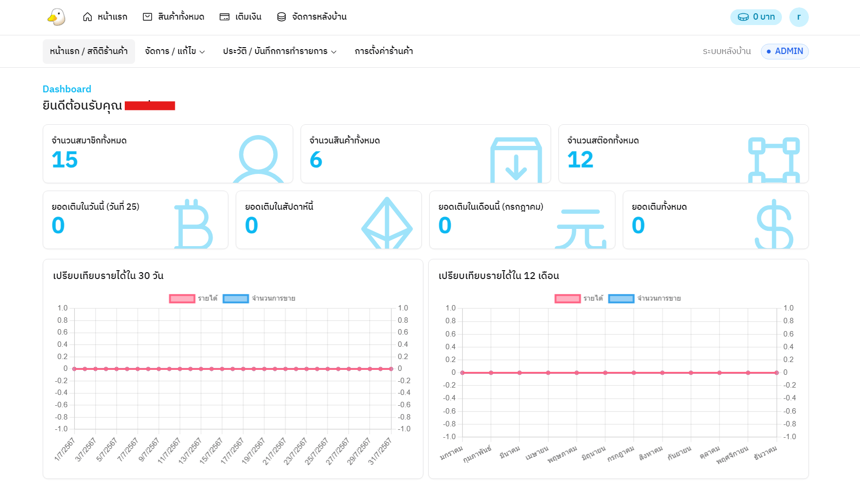Click ยอดเติมทั้งหมด label
The width and height of the screenshot is (860, 504).
coord(659,206)
